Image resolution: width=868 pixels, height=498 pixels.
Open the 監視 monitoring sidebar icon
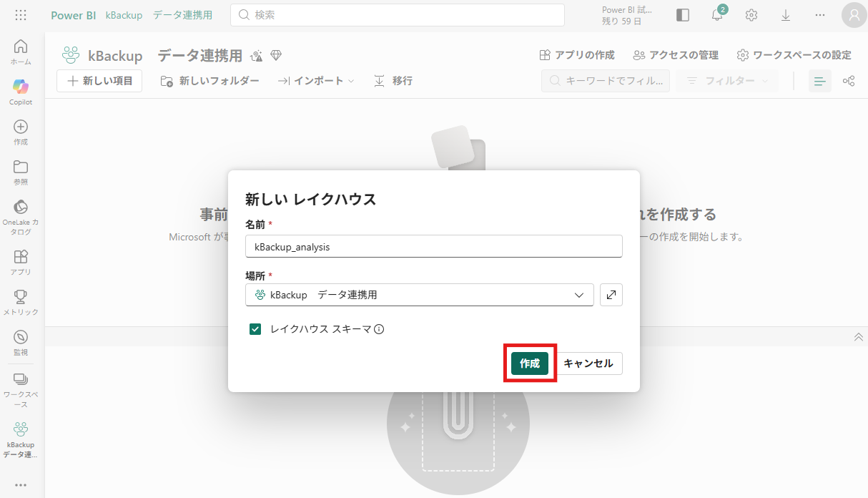click(21, 342)
